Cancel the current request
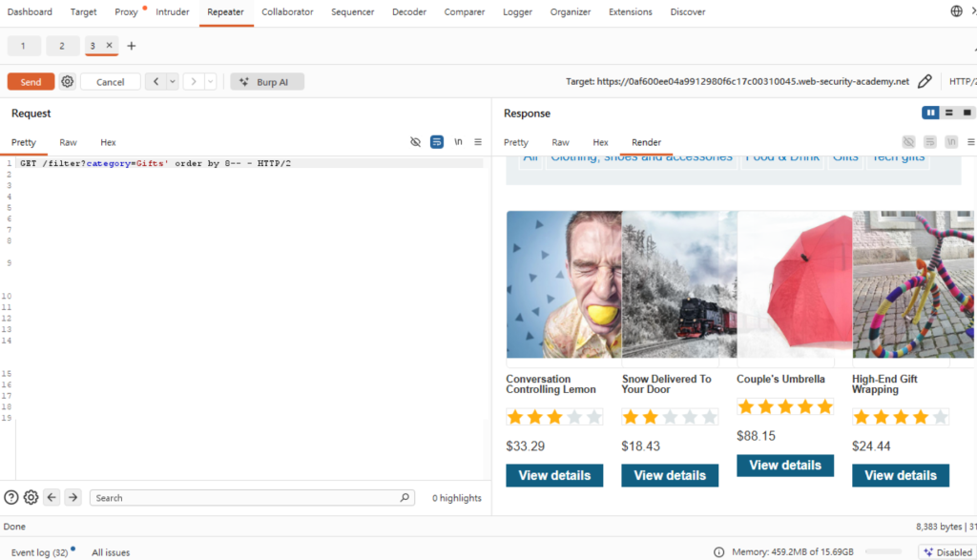This screenshot has height=560, width=977. pyautogui.click(x=111, y=82)
